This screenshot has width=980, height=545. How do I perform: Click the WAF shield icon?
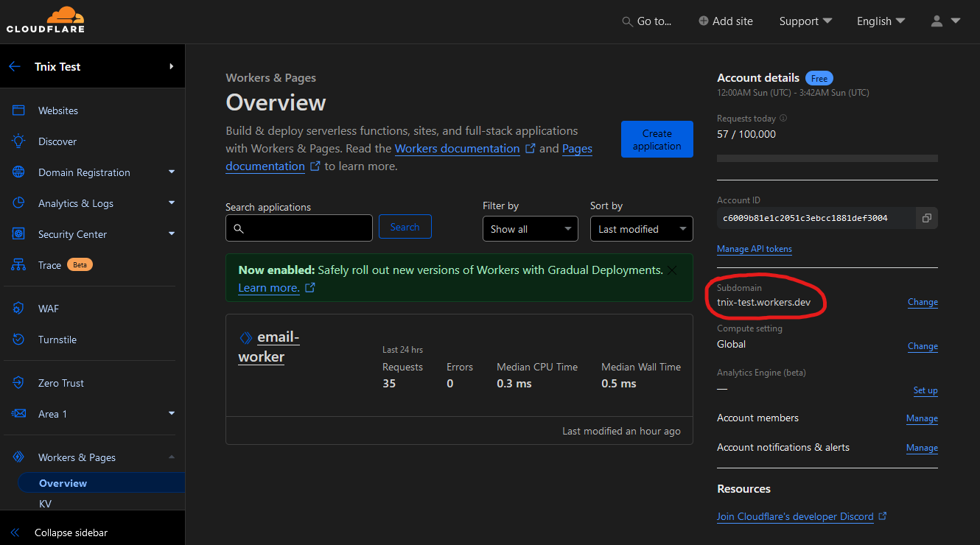point(19,309)
